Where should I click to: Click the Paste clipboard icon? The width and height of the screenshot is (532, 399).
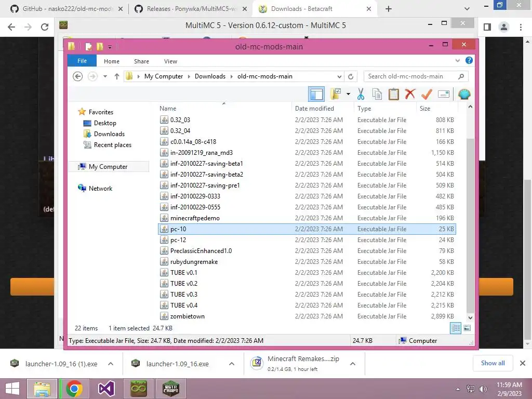coord(394,94)
